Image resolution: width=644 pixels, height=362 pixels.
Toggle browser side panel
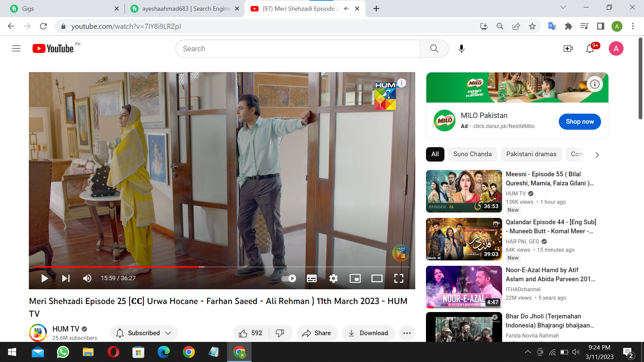coord(600,26)
